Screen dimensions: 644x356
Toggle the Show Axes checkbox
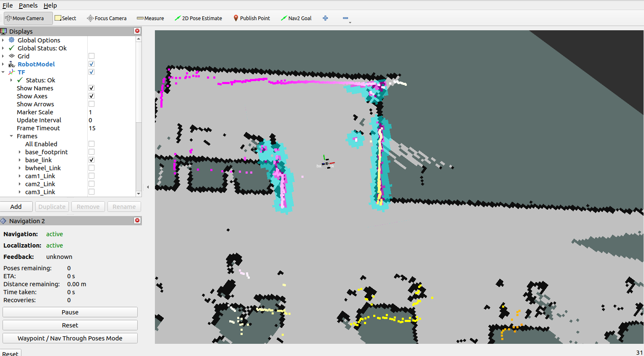point(92,96)
